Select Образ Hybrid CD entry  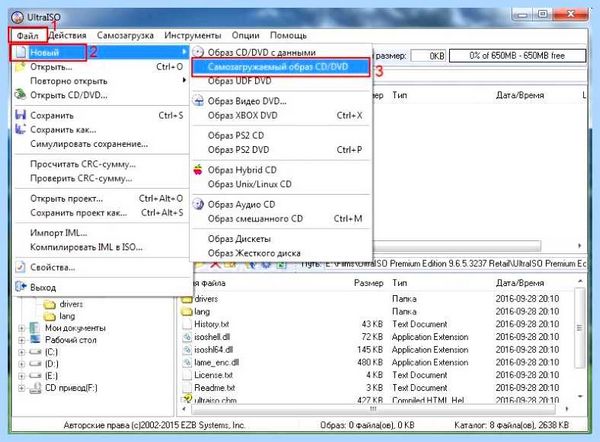[x=281, y=170]
